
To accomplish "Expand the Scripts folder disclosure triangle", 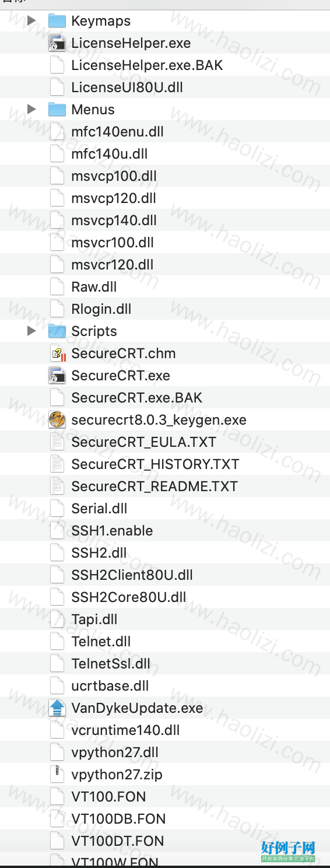I will coord(31,331).
